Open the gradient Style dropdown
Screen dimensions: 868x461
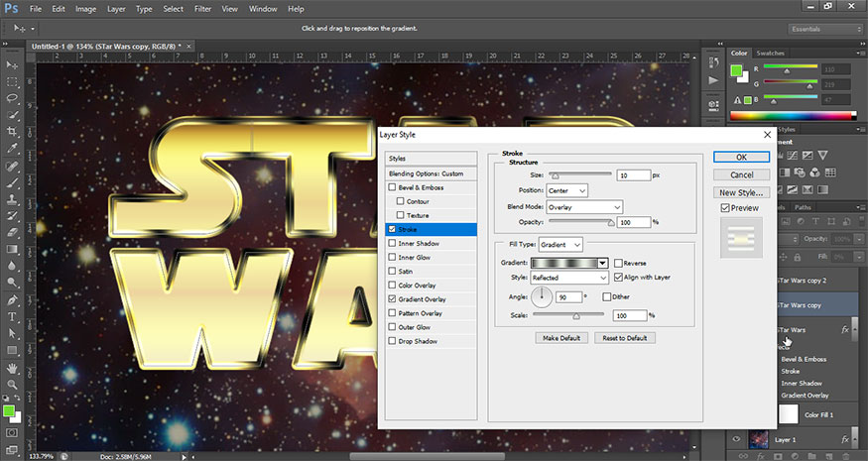tap(569, 278)
